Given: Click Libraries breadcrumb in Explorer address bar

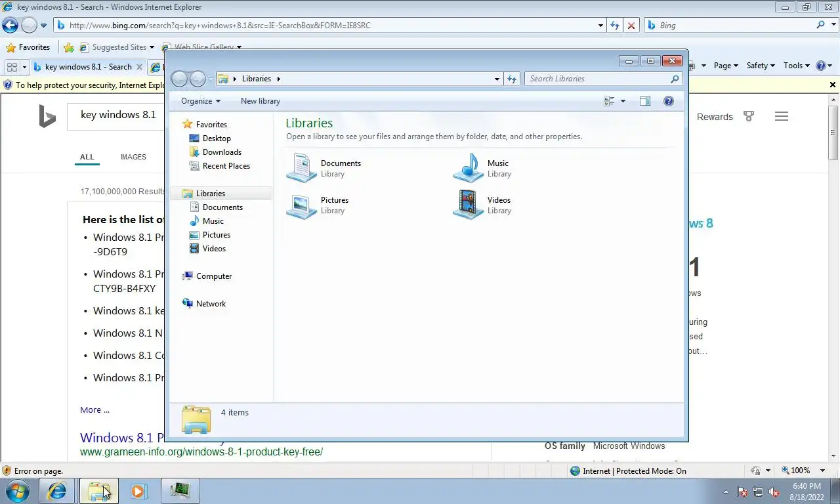Looking at the screenshot, I should [257, 79].
